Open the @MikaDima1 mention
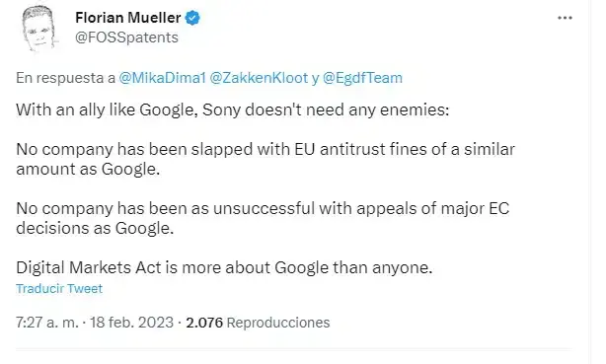 [162, 78]
